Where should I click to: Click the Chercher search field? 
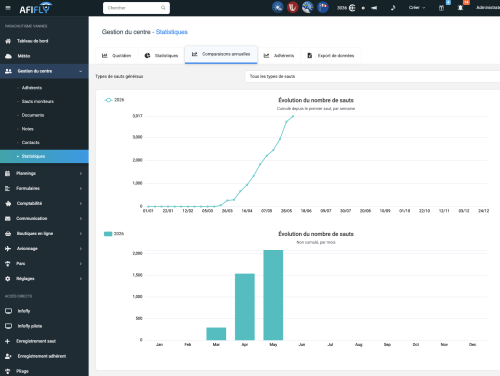pos(136,8)
